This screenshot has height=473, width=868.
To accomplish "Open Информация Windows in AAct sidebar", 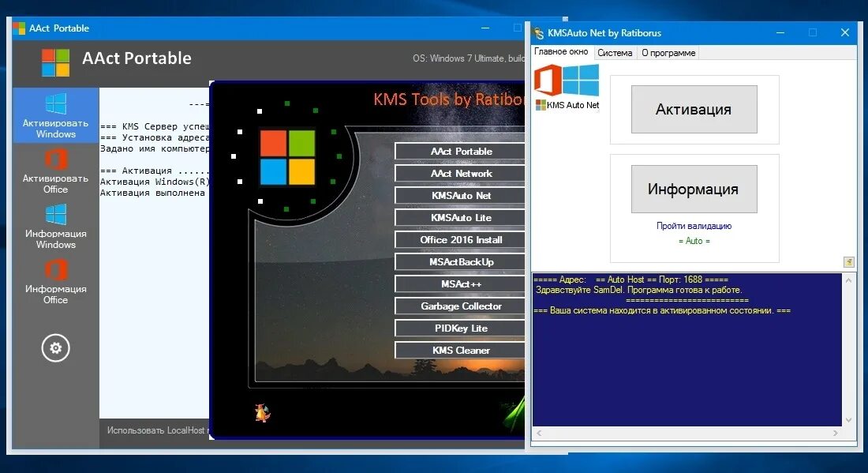I will (55, 227).
